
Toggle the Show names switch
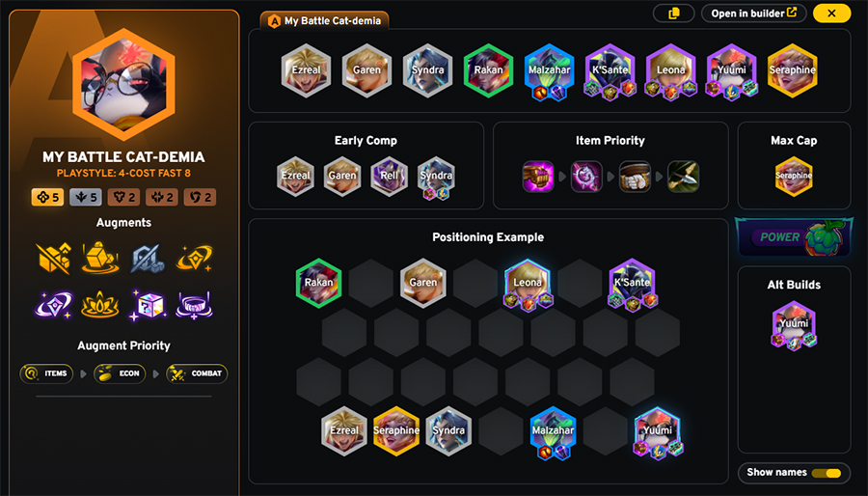click(x=826, y=473)
